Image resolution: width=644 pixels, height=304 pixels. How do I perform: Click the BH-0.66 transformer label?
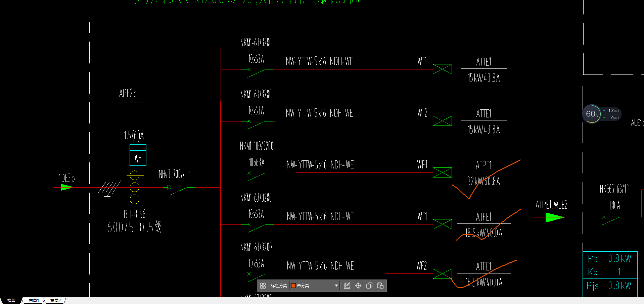[135, 214]
